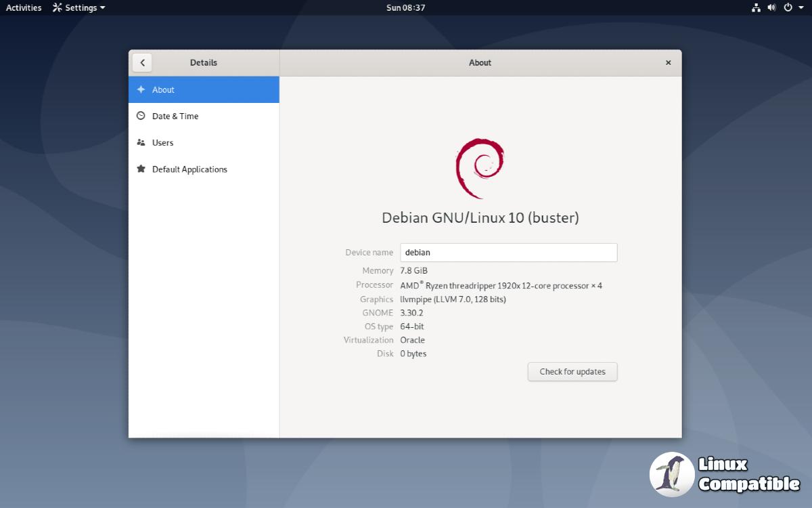The height and width of the screenshot is (508, 812).
Task: Expand the Settings application menu
Action: (79, 7)
